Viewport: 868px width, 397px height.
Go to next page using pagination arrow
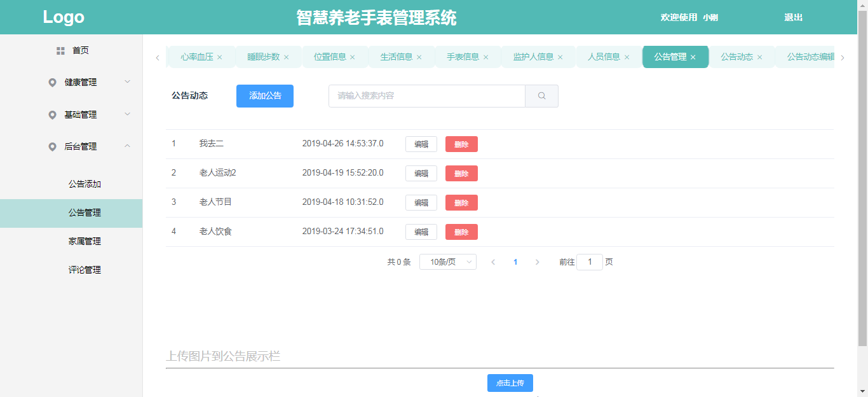tap(537, 262)
